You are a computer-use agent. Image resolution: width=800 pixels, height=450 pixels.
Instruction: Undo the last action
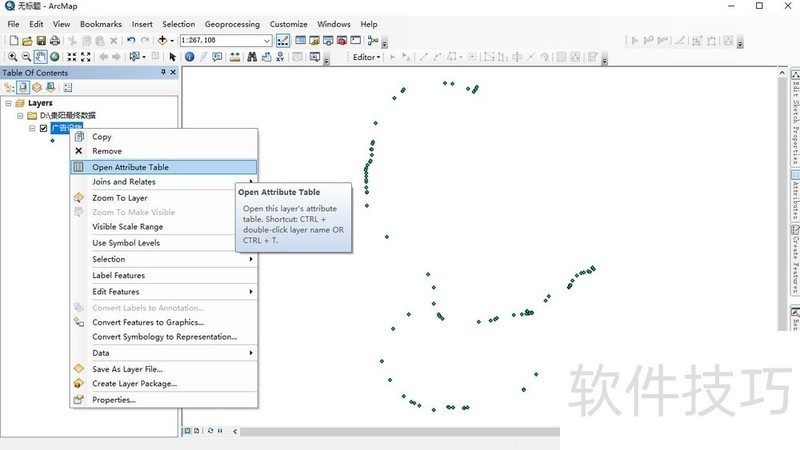pos(131,41)
